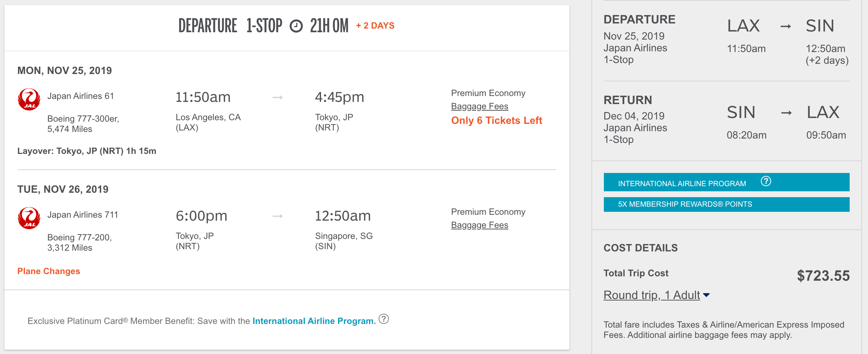Click the $723.55 total trip cost
The height and width of the screenshot is (354, 868).
click(823, 276)
